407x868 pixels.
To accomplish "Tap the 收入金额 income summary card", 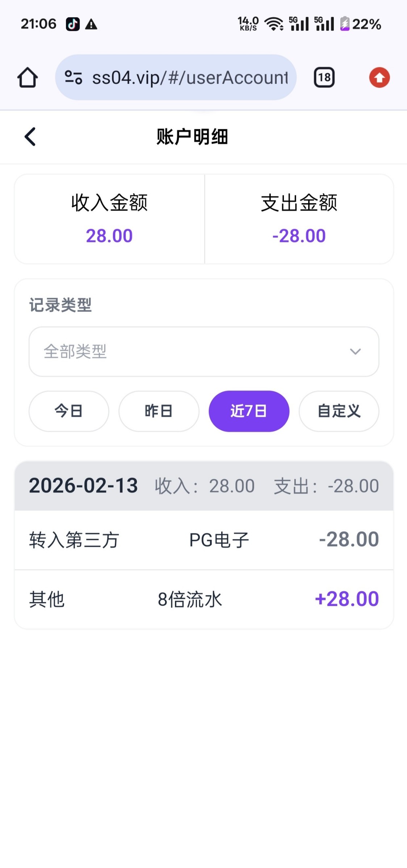I will [109, 219].
